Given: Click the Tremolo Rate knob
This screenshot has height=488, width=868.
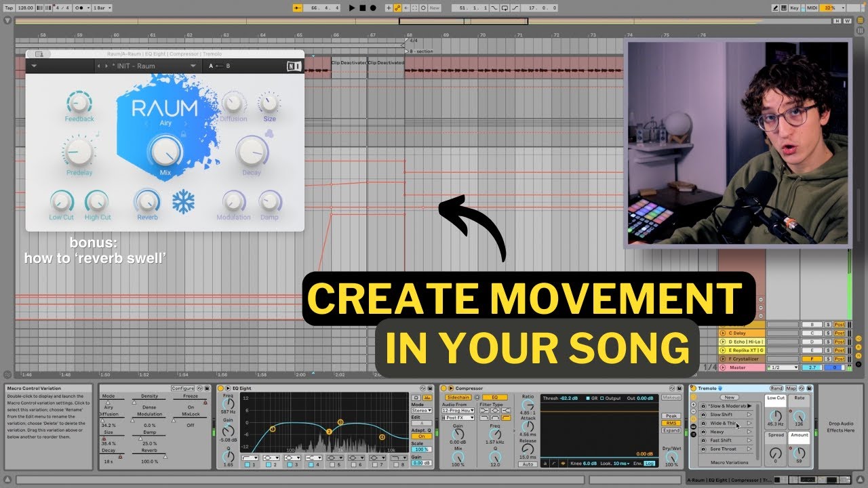Looking at the screenshot, I should pyautogui.click(x=800, y=416).
